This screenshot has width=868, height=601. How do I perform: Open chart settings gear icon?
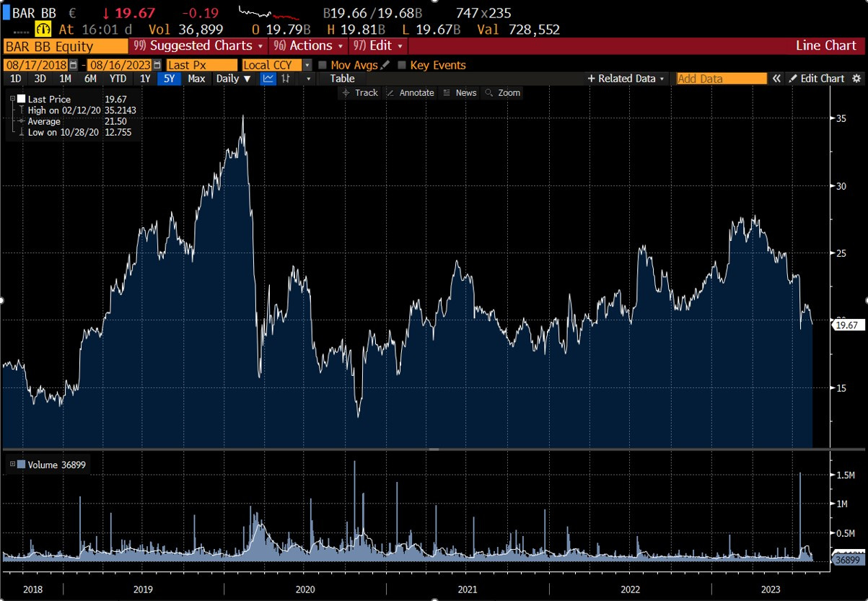(x=857, y=79)
